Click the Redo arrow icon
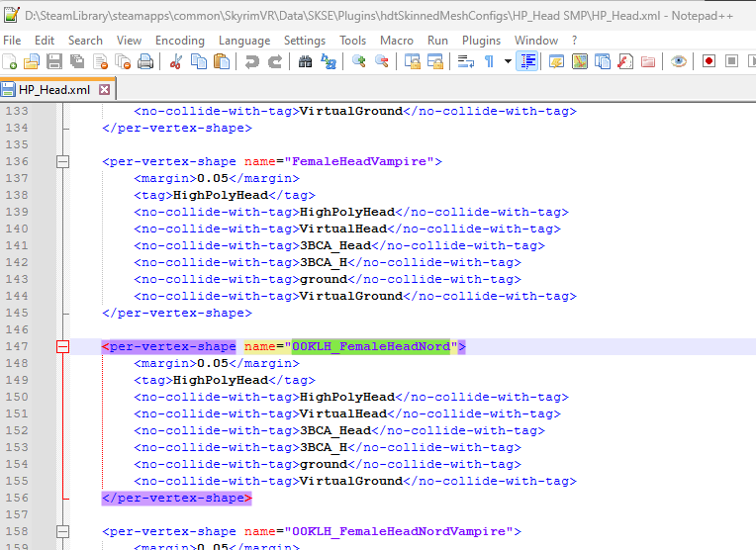 [x=275, y=61]
